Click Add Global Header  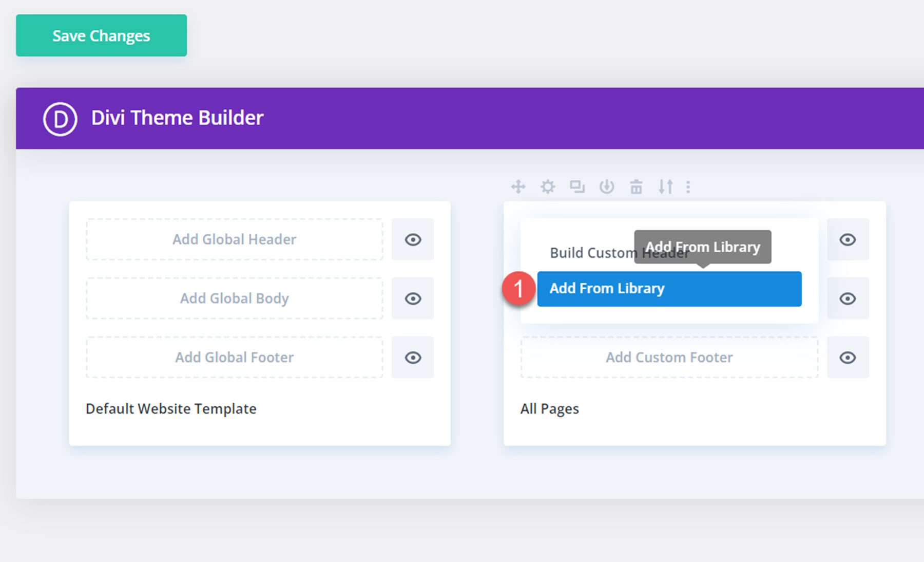click(x=235, y=239)
